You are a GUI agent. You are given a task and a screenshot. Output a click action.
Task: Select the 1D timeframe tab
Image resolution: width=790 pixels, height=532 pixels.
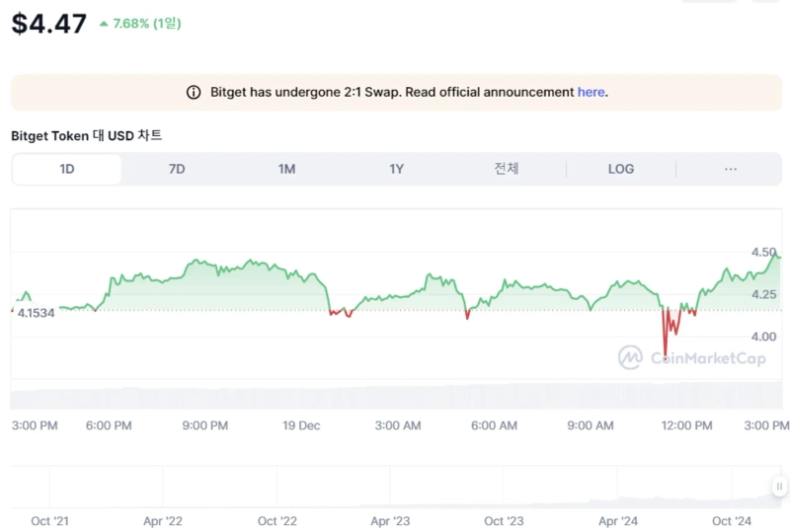(67, 169)
